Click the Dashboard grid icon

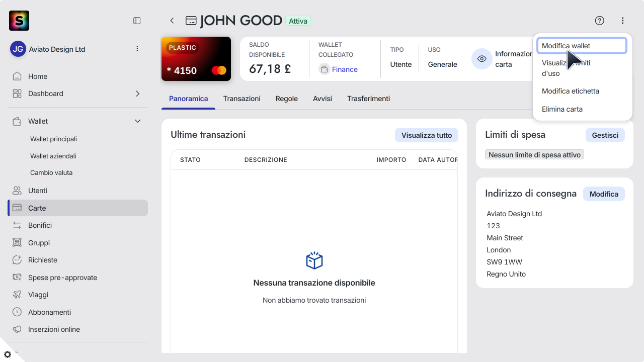(x=17, y=94)
